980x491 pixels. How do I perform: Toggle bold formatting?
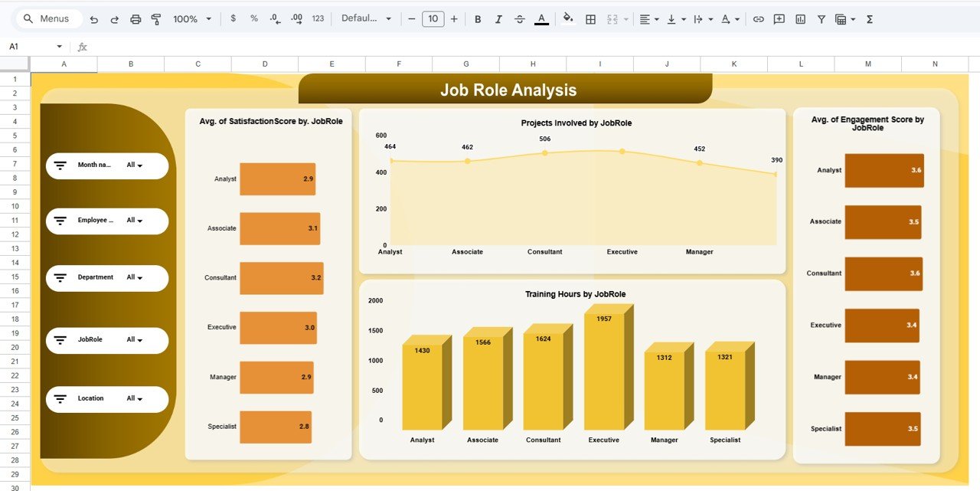point(478,18)
